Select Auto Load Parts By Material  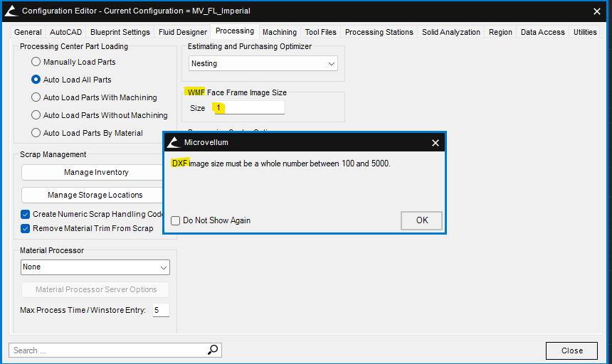pos(36,133)
